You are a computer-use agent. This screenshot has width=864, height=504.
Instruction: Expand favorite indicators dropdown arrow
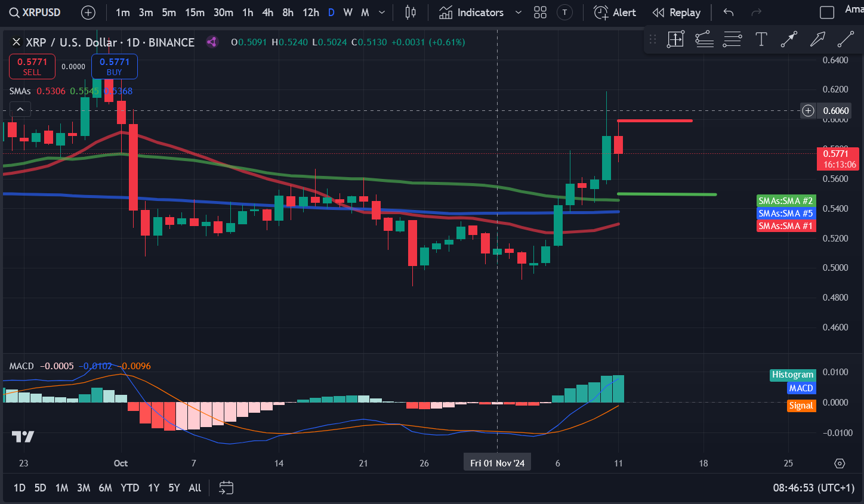(519, 13)
